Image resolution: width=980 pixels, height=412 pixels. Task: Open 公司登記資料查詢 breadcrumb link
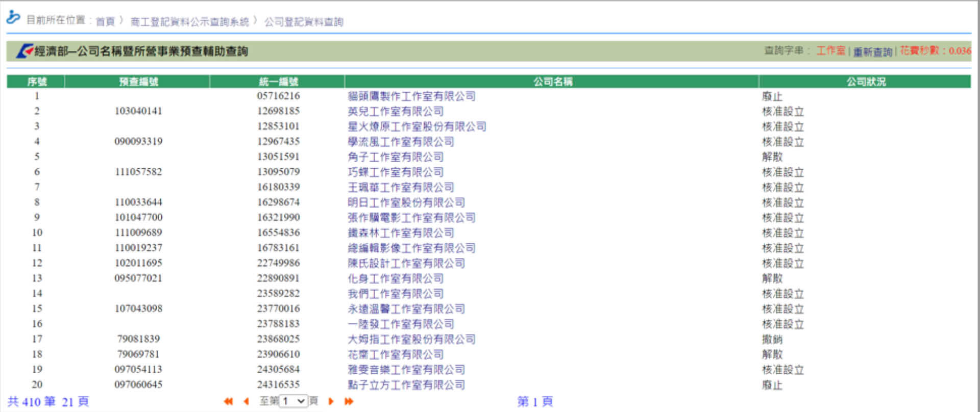(304, 21)
